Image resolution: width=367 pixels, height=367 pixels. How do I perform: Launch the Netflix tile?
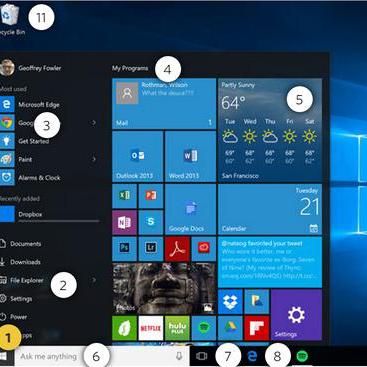[151, 328]
